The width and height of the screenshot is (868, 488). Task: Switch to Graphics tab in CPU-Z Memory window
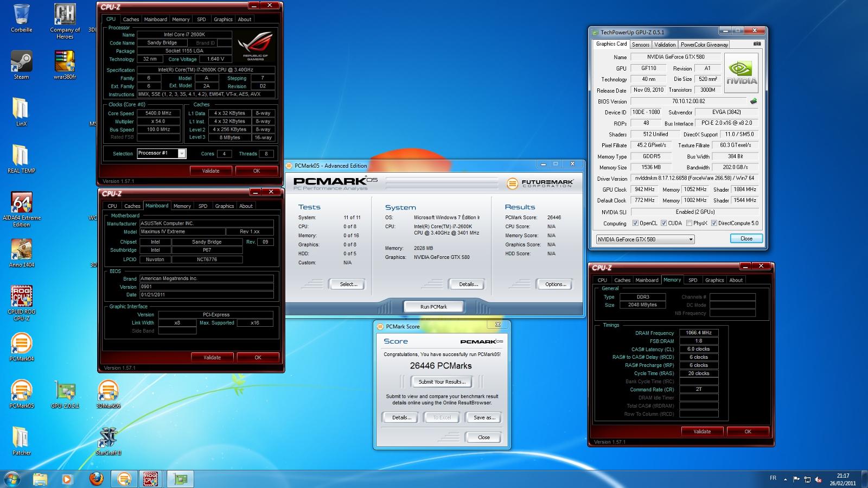pos(714,280)
